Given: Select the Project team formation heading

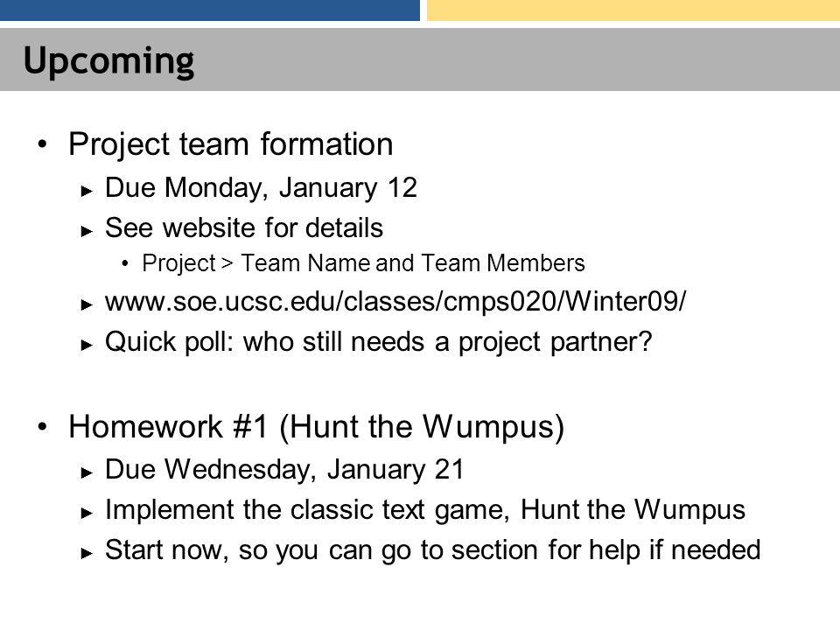Looking at the screenshot, I should click(231, 144).
